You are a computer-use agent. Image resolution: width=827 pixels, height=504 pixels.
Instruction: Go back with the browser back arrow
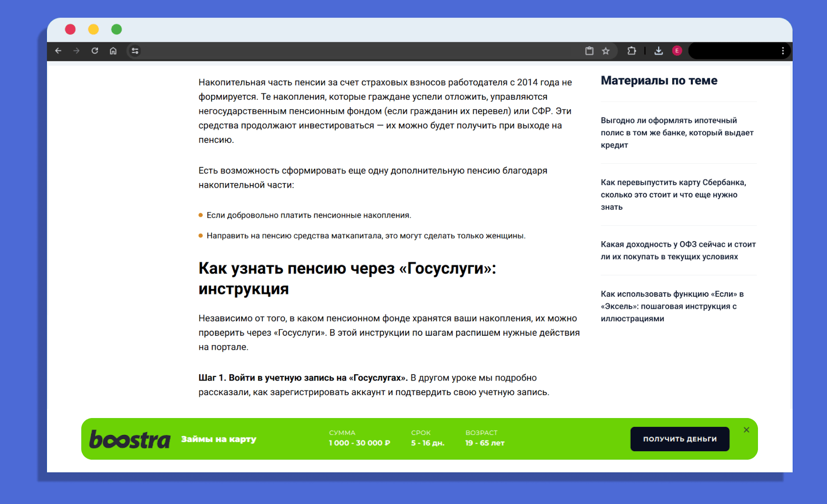[x=58, y=51]
